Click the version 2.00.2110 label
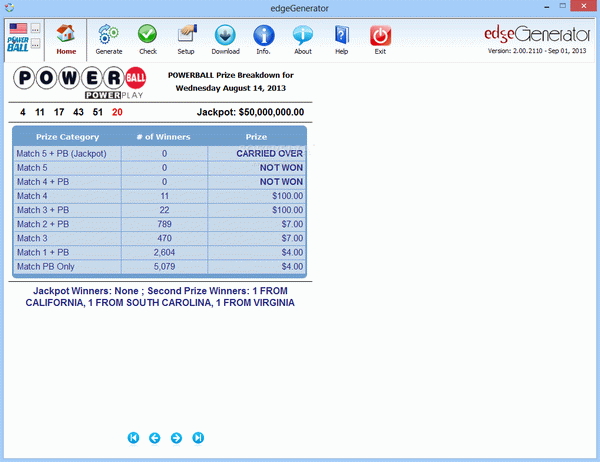Viewport: 600px width, 462px height. tap(537, 51)
